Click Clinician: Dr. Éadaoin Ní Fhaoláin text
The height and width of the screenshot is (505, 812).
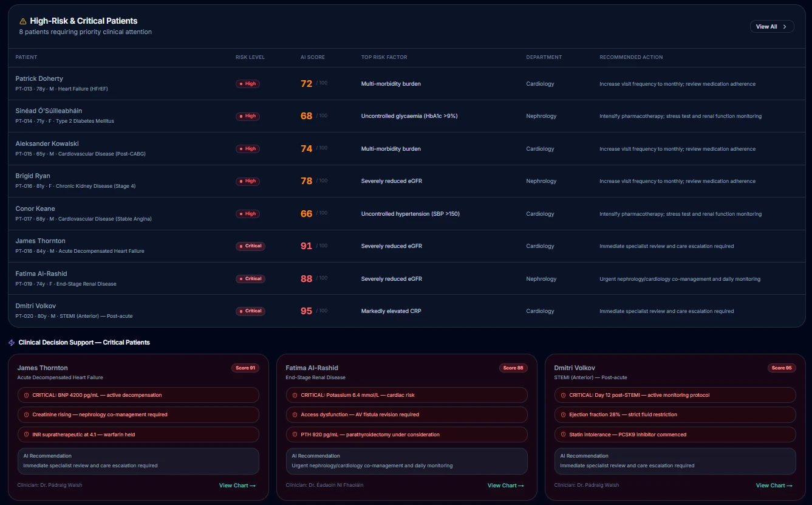pos(324,485)
